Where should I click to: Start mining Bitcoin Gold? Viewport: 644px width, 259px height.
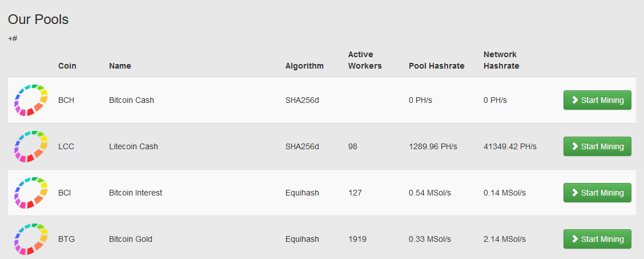(597, 239)
